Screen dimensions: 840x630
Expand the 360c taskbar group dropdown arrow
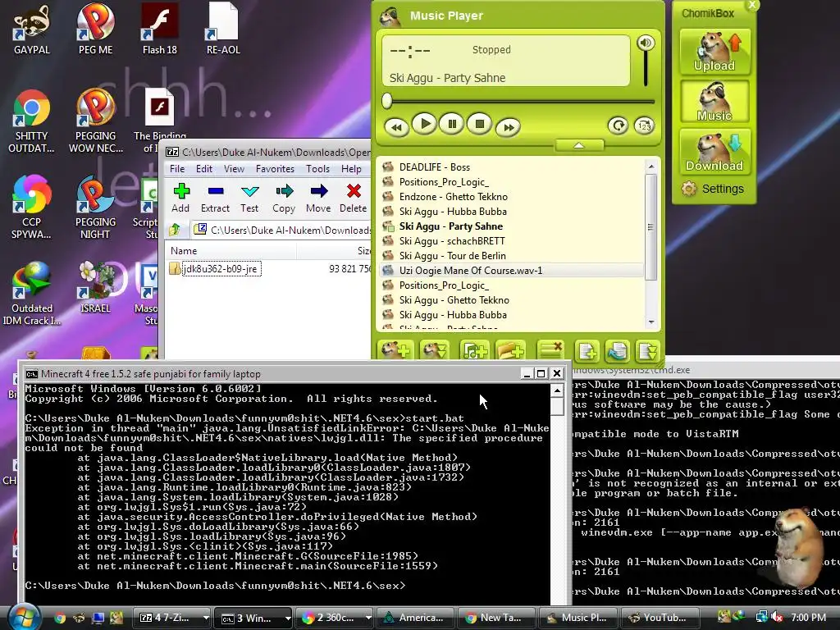[368, 618]
